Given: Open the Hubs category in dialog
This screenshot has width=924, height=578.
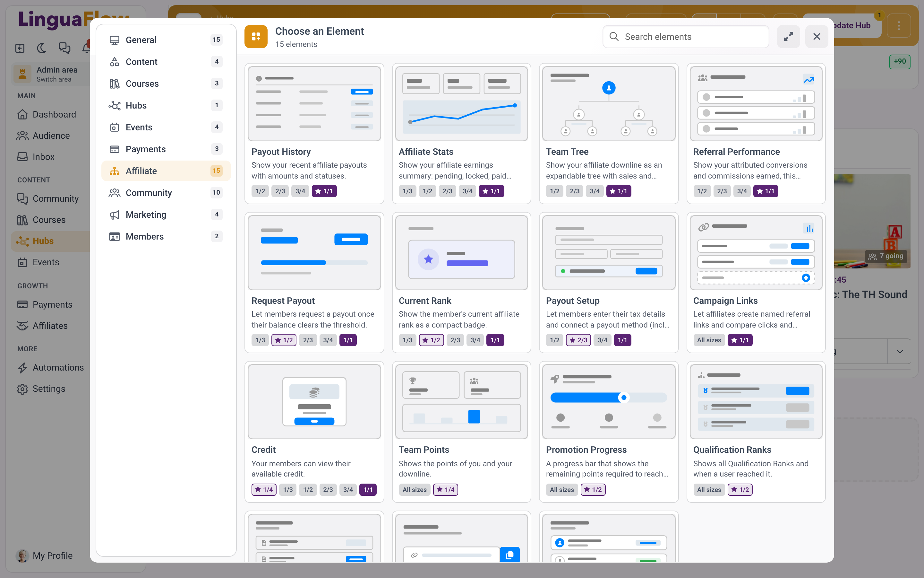Looking at the screenshot, I should click(x=166, y=105).
